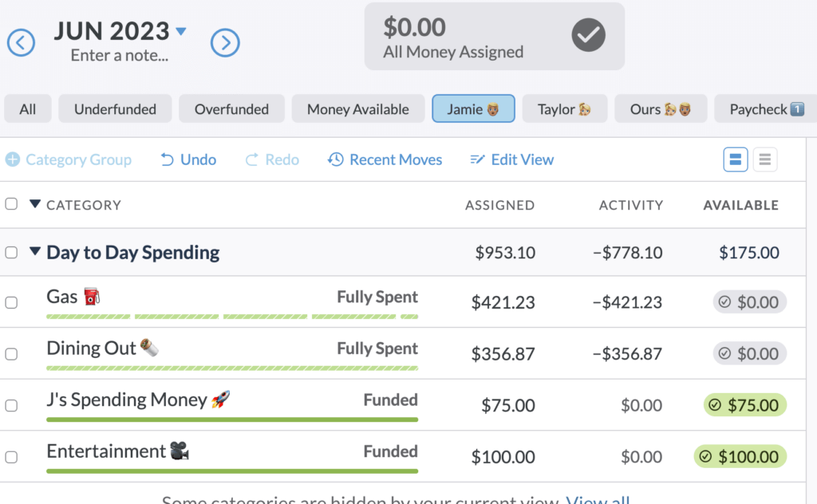Viewport: 817px width, 504px height.
Task: Check the Gas category checkbox
Action: pos(11,302)
